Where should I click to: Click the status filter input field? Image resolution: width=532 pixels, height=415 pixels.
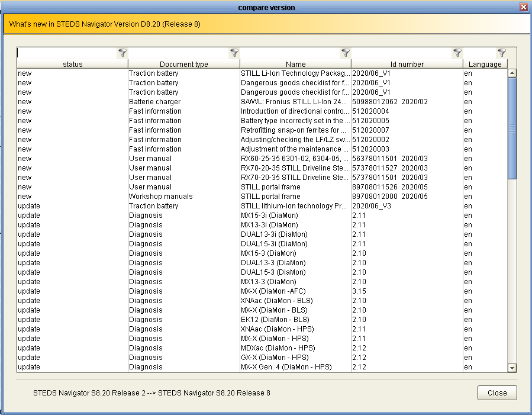point(67,53)
